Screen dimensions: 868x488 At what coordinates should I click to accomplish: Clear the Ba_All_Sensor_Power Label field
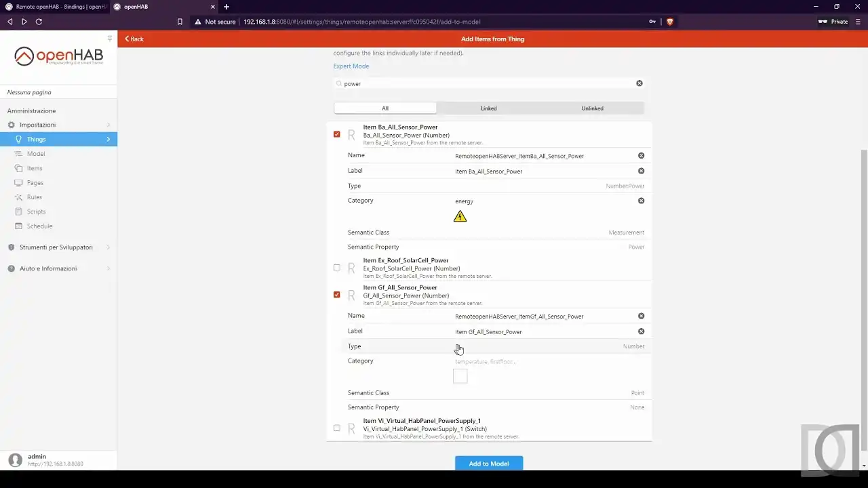coord(641,171)
